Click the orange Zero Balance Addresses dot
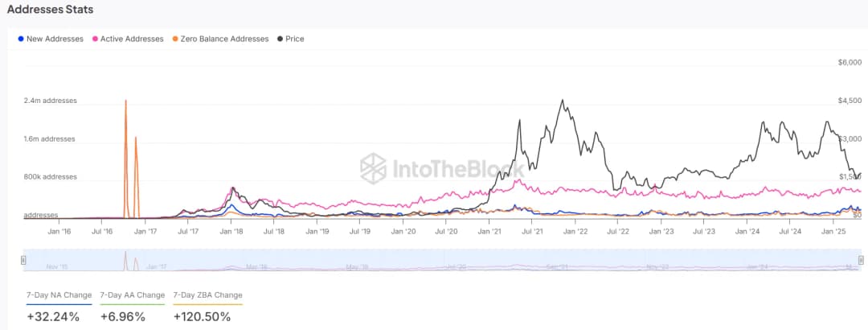The height and width of the screenshot is (330, 868). coord(176,39)
